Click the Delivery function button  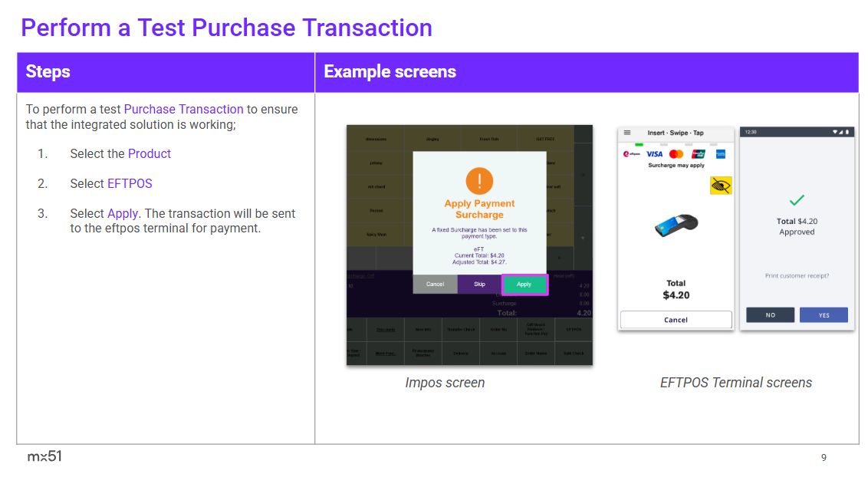tap(461, 353)
